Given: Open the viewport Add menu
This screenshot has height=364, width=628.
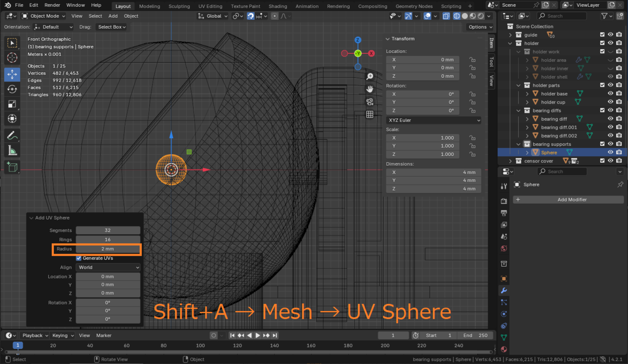Looking at the screenshot, I should [113, 16].
